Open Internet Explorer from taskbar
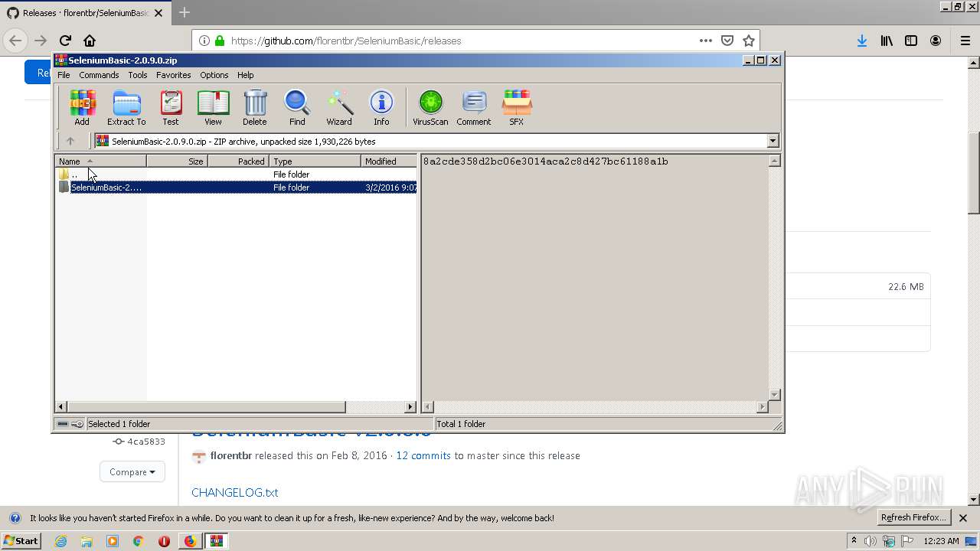This screenshot has height=551, width=980. pos(60,541)
